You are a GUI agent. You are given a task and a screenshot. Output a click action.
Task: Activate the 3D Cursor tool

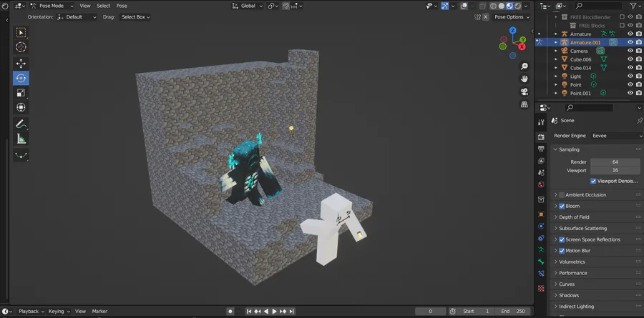point(21,47)
